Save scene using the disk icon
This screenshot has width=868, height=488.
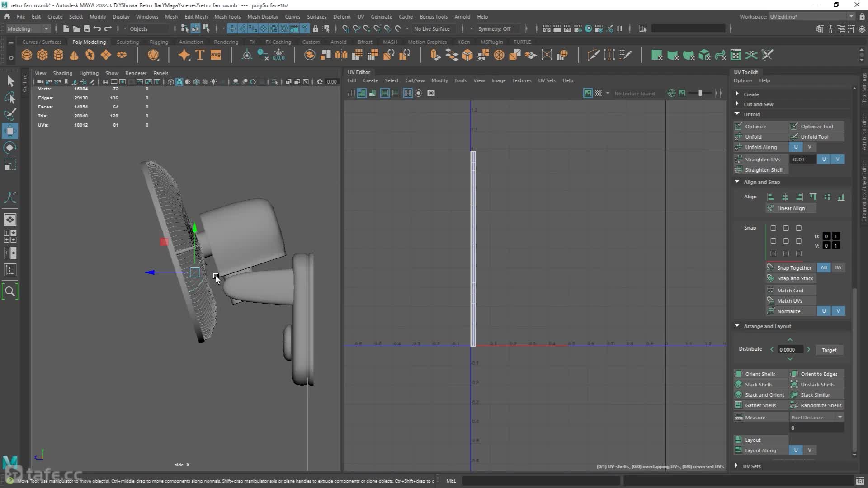point(87,28)
